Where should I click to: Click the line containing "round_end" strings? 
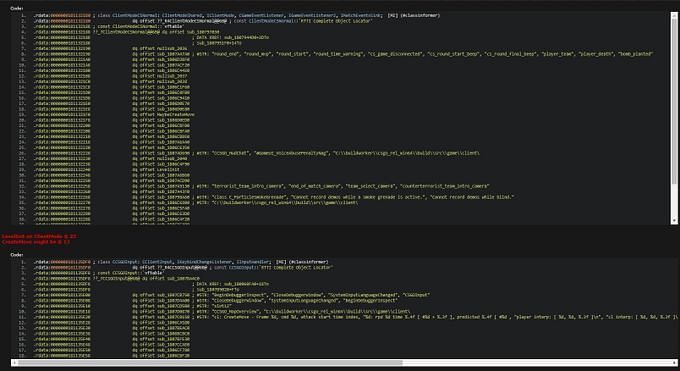[x=343, y=54]
